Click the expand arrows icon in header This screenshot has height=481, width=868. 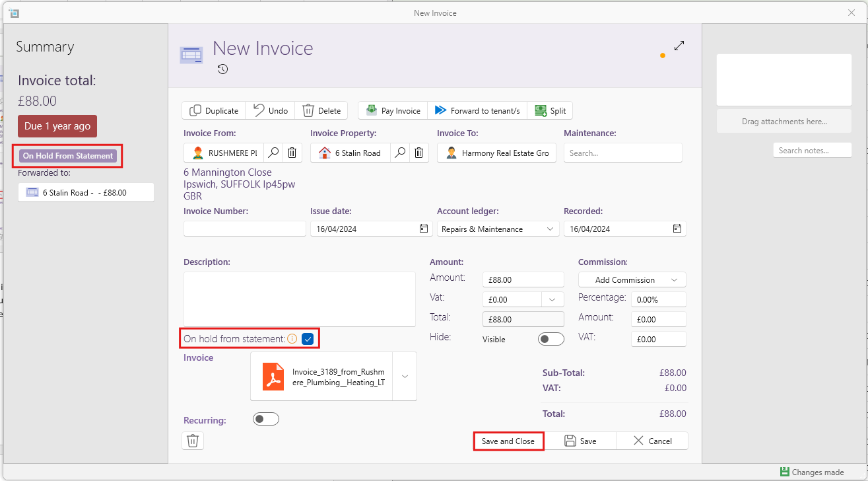pyautogui.click(x=679, y=46)
